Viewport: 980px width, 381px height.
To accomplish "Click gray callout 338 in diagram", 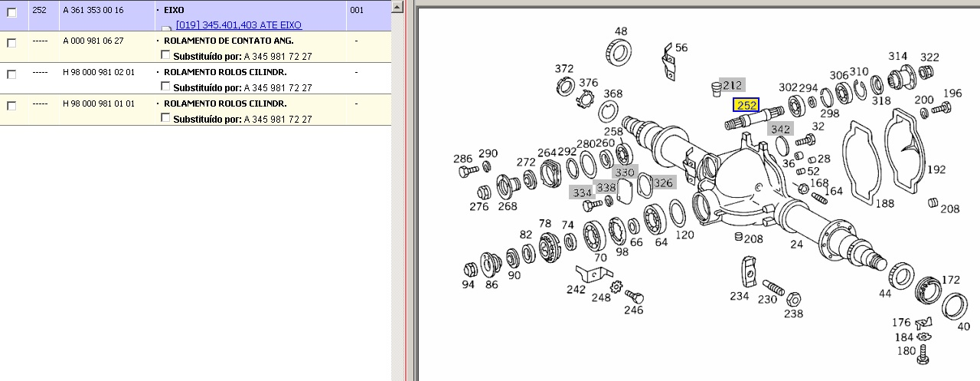I will [606, 187].
